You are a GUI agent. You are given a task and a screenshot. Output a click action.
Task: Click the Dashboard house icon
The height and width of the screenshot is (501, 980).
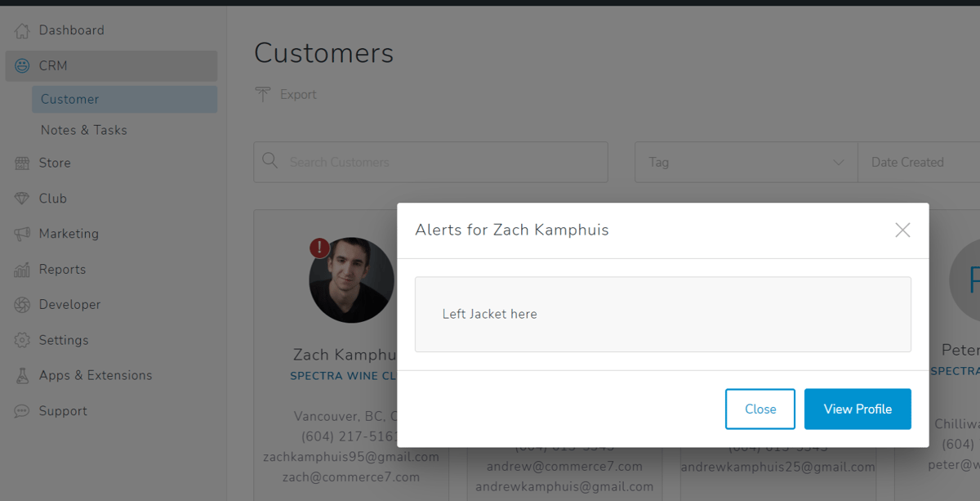(x=22, y=31)
